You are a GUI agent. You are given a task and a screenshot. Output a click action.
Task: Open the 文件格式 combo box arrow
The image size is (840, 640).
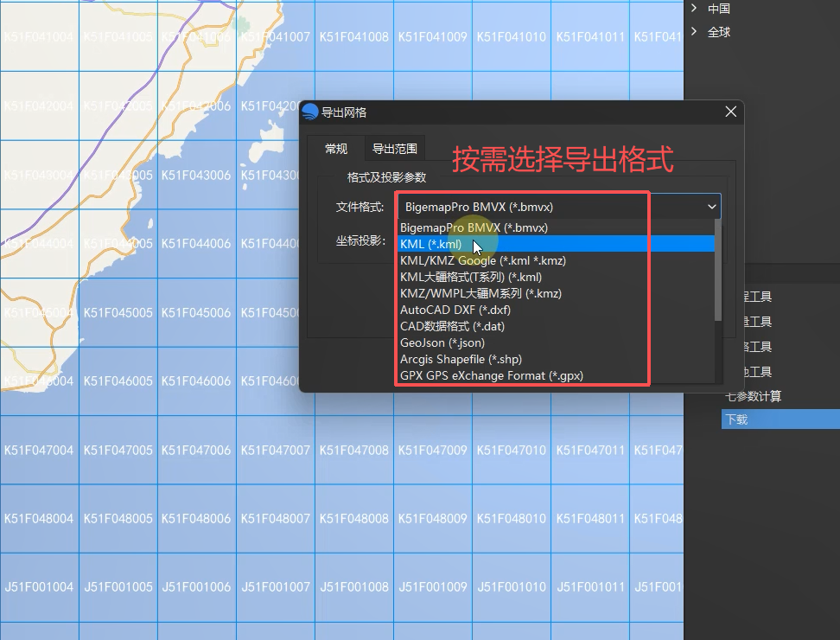point(711,207)
